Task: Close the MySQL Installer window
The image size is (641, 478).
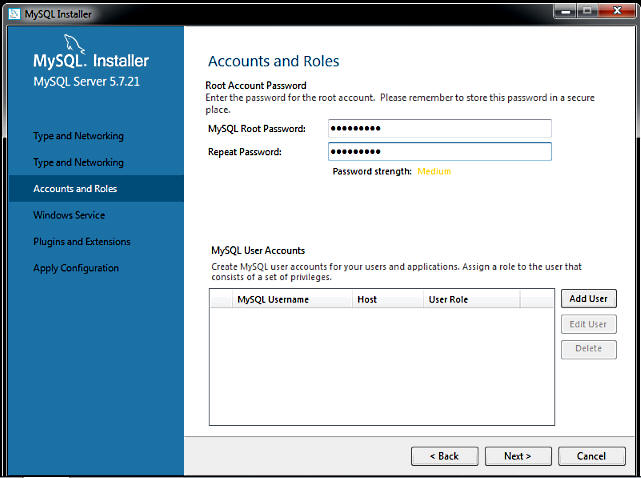Action: 617,11
